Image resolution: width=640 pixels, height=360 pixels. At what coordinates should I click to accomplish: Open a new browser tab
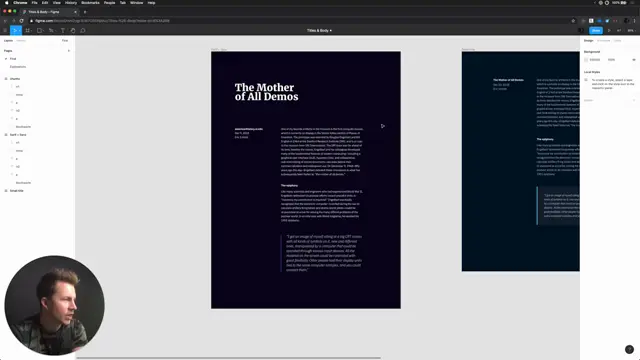click(85, 12)
